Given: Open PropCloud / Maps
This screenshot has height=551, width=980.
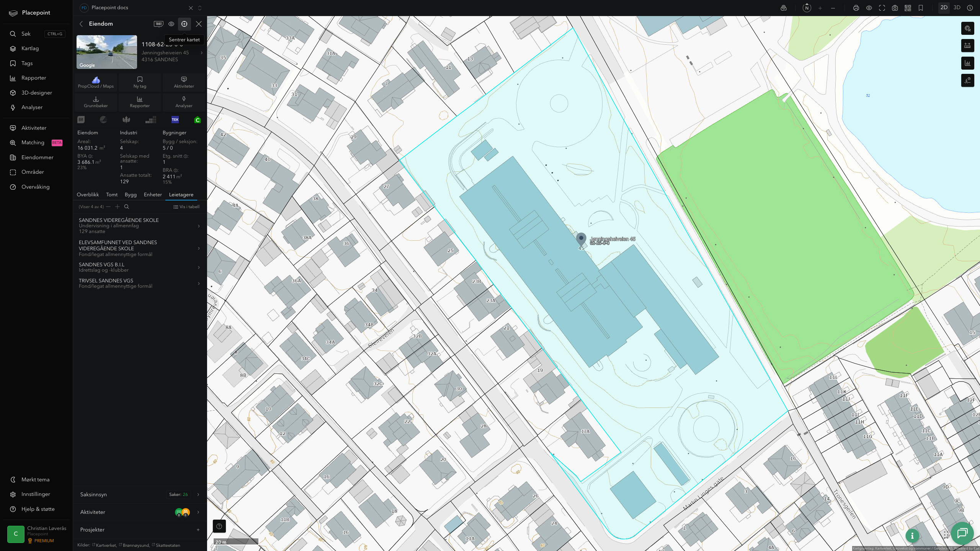Looking at the screenshot, I should coord(96,82).
